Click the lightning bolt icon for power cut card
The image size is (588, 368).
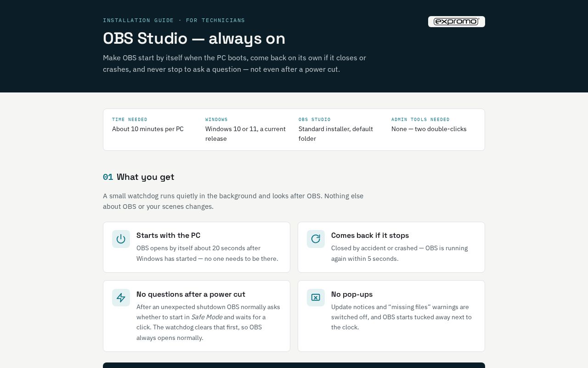click(121, 298)
